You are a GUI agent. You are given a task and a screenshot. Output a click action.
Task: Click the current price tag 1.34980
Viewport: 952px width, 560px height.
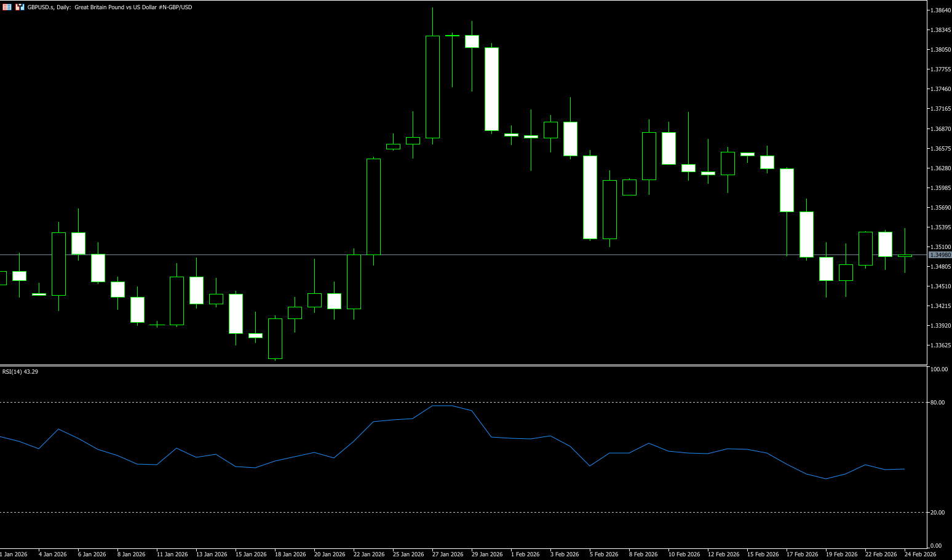tap(940, 255)
